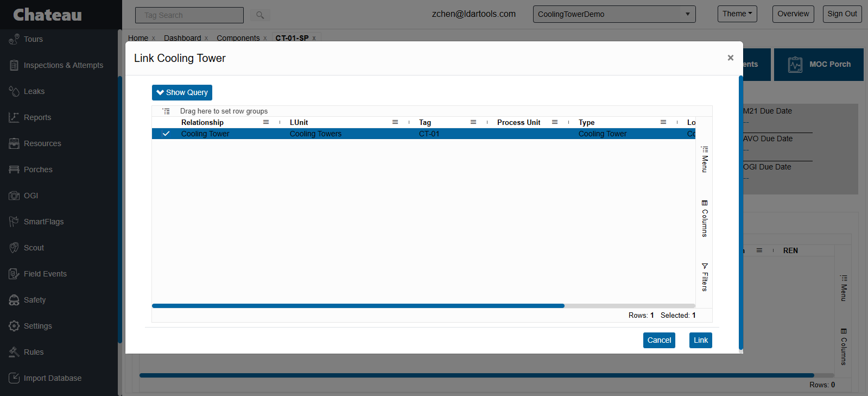Open the Type column menu icon
868x396 pixels.
click(x=663, y=122)
